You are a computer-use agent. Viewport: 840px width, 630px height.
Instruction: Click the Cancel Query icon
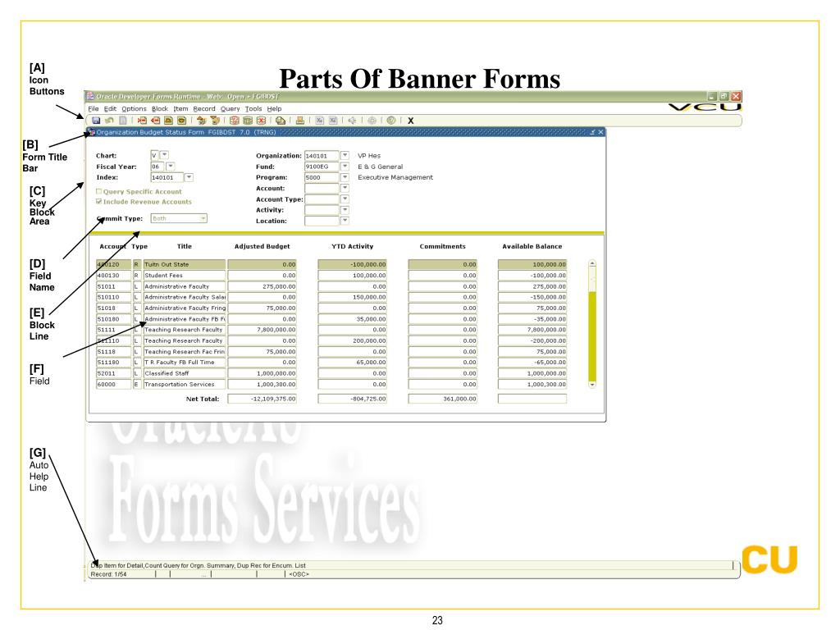coord(261,121)
